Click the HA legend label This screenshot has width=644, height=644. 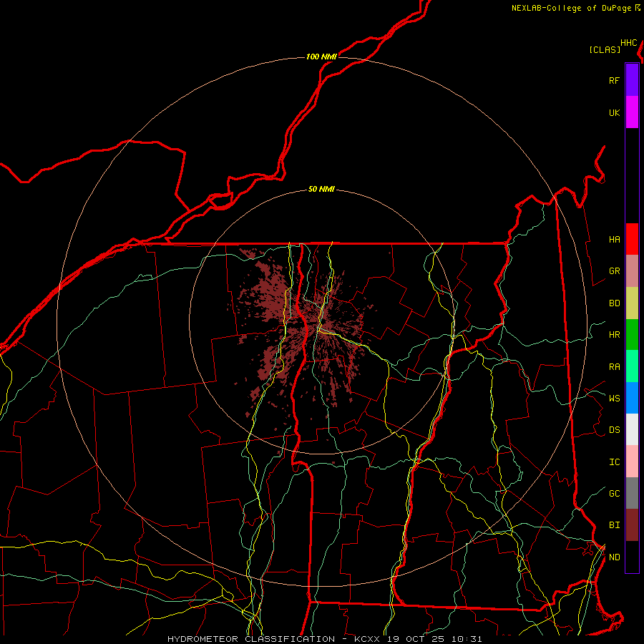coord(614,239)
